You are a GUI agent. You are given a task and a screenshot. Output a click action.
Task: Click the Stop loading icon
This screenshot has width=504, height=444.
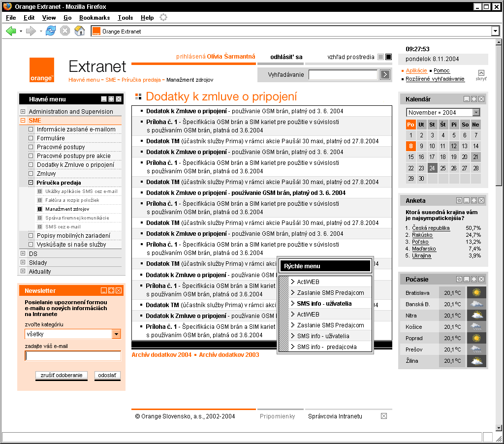tap(65, 31)
